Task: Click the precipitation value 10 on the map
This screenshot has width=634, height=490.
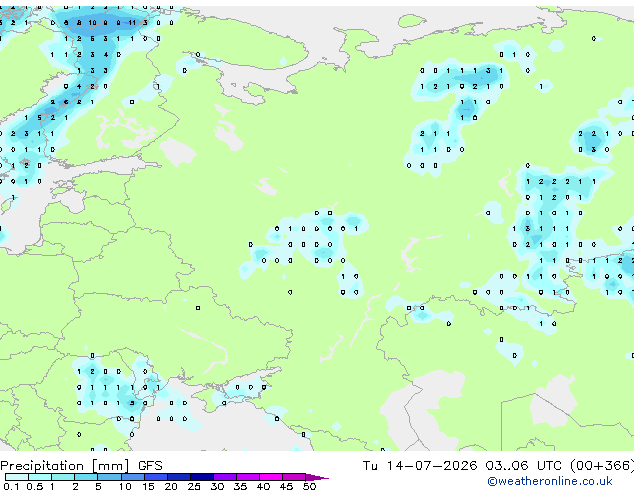Action: point(92,23)
